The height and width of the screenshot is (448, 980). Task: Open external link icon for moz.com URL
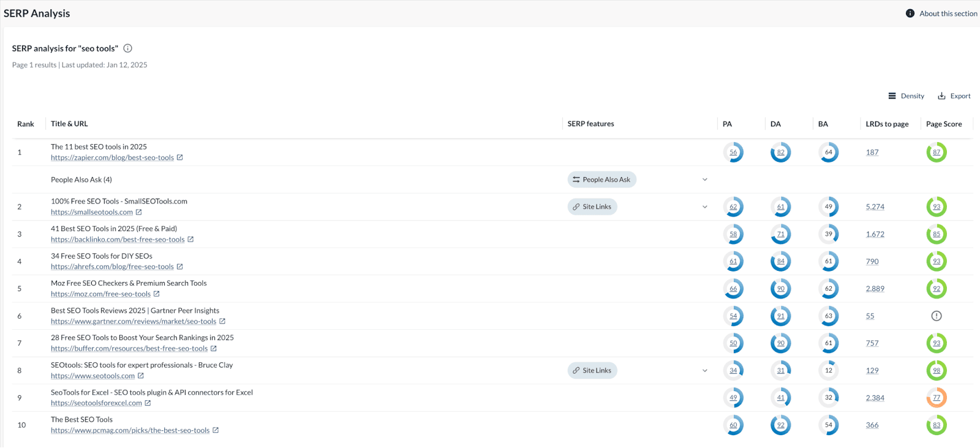click(x=157, y=294)
